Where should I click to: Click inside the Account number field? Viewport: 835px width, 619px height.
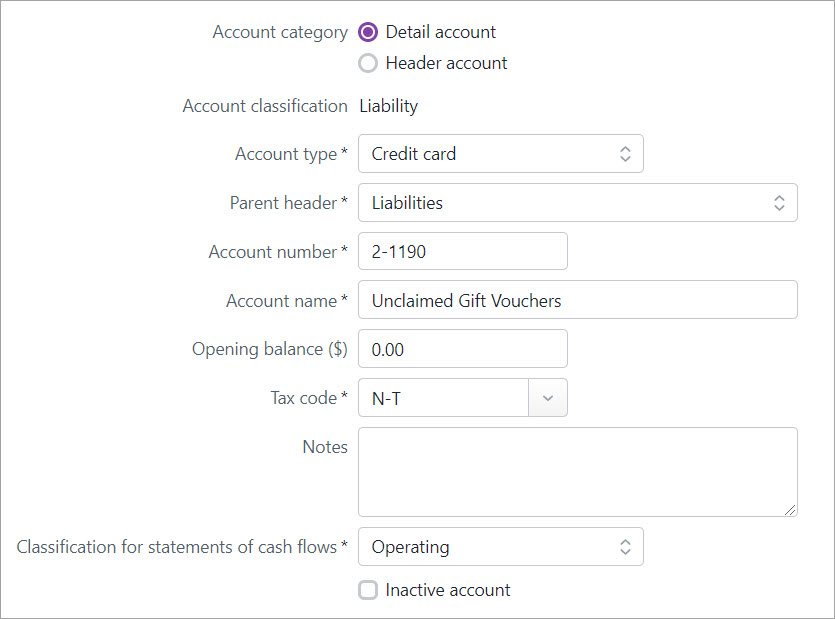click(x=462, y=251)
